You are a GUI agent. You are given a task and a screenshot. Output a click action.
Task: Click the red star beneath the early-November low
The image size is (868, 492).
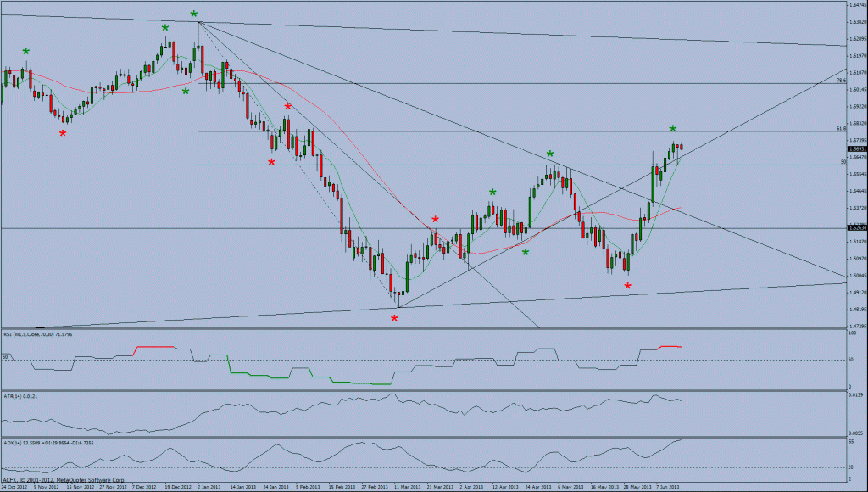(x=61, y=132)
